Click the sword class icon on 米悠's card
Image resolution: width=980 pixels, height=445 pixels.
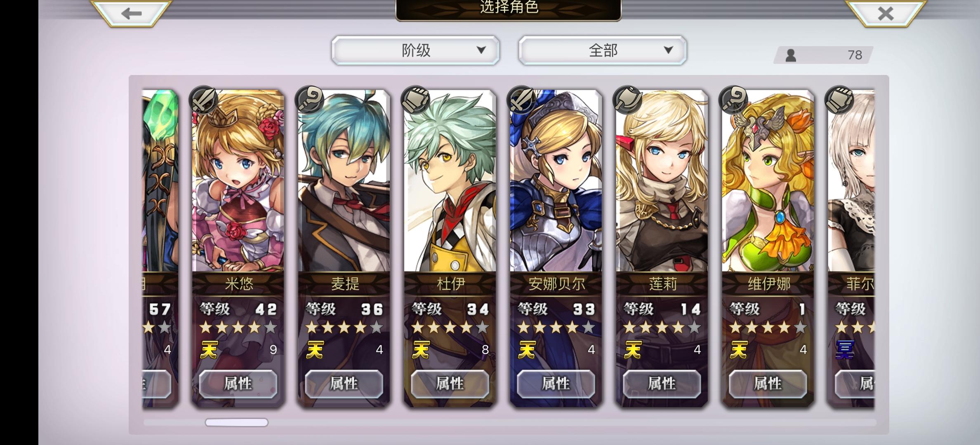203,100
